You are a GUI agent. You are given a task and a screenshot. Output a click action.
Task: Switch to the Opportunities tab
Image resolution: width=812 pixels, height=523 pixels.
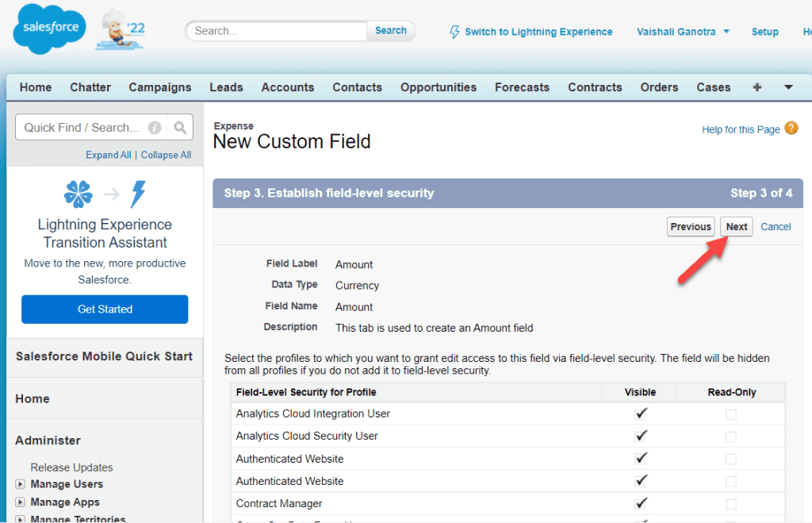[438, 87]
